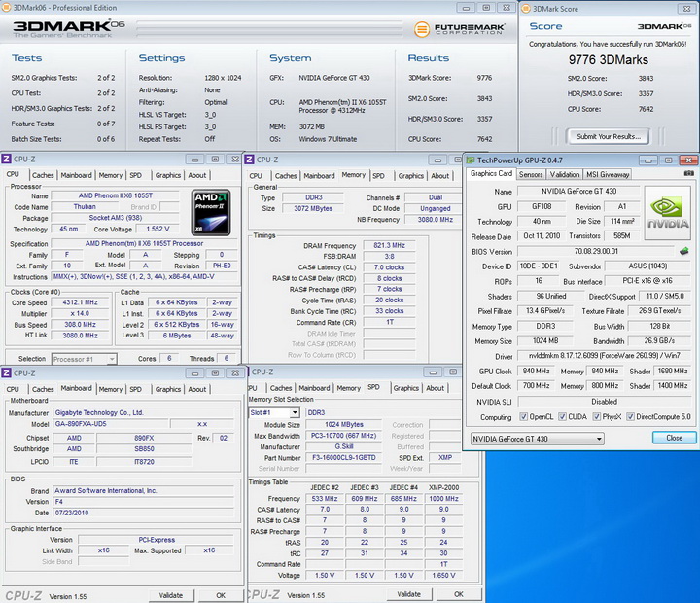Open the Processor #1 selection dropdown
700x603 pixels.
click(83, 359)
